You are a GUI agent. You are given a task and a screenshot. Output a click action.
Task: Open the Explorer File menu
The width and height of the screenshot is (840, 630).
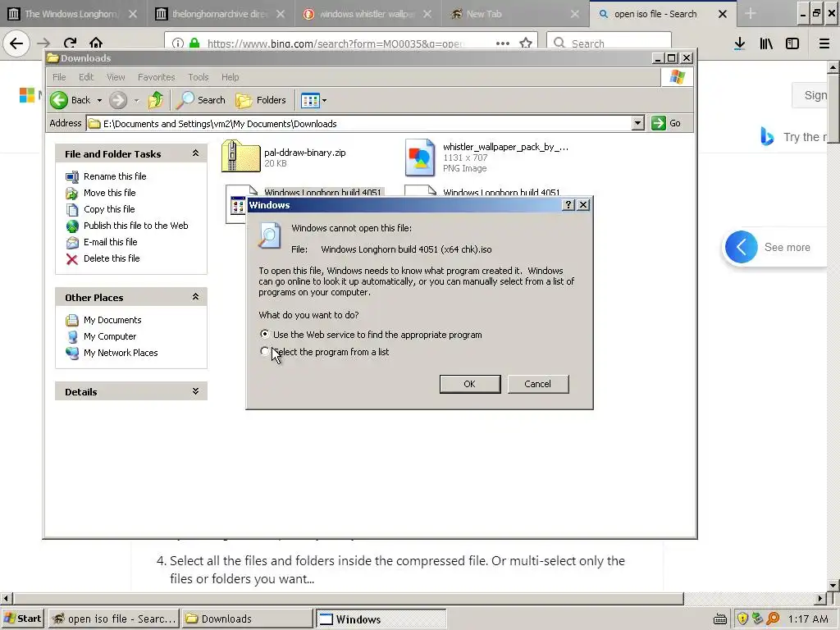click(59, 77)
